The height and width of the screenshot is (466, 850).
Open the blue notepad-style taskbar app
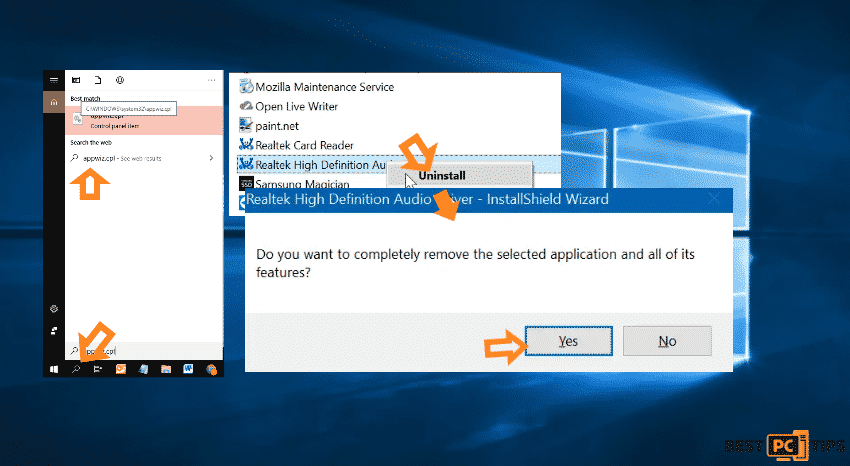(x=143, y=369)
